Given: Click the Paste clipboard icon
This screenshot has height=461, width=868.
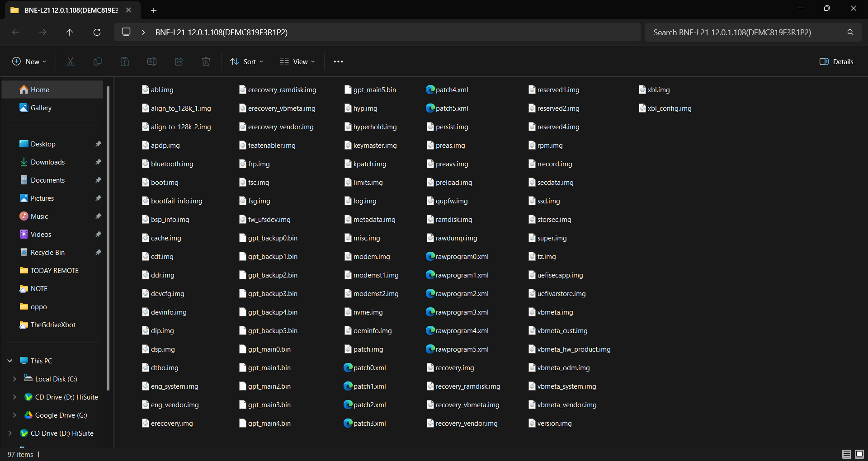Looking at the screenshot, I should click(x=125, y=61).
